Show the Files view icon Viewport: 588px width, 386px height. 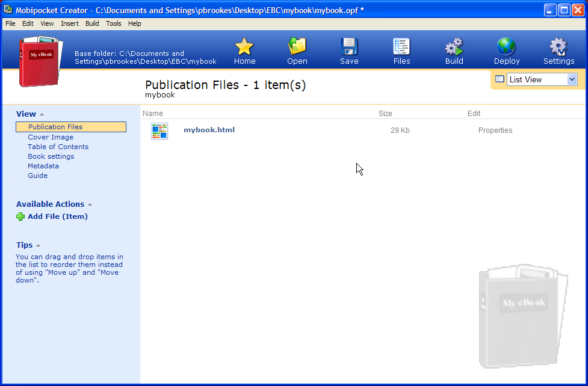click(401, 47)
